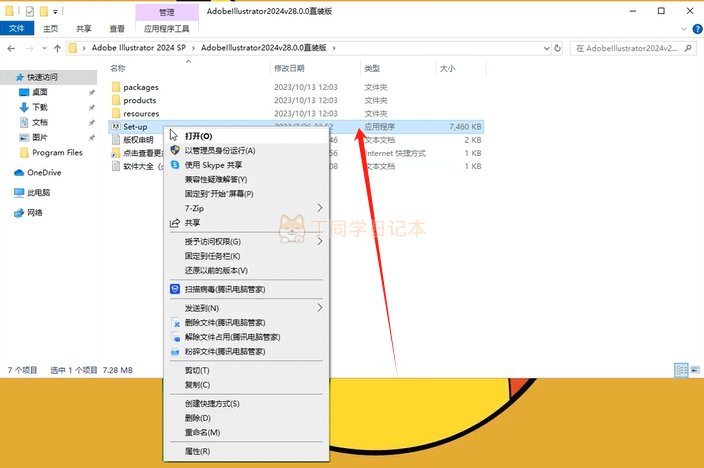
Task: Click the 软件大全 text file icon
Action: point(116,166)
